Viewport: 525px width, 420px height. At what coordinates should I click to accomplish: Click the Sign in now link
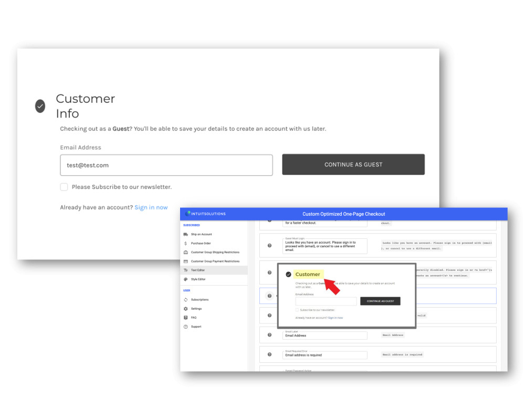151,207
